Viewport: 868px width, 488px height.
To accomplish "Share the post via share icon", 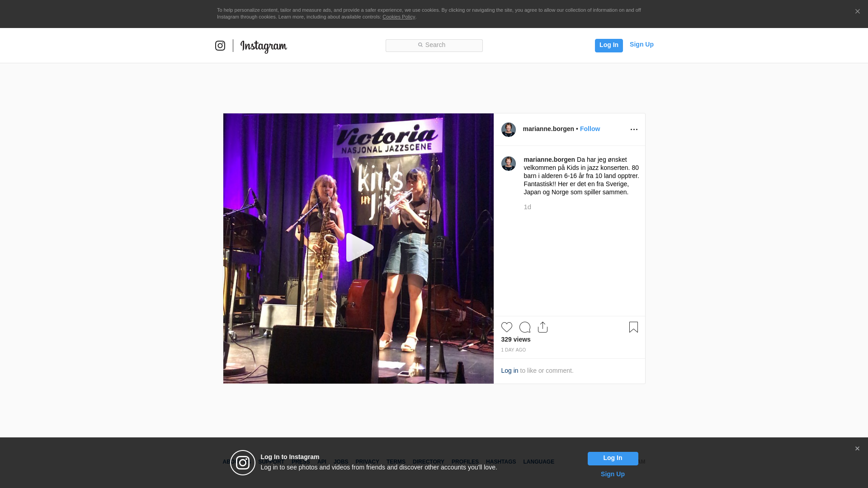I will click(x=543, y=327).
